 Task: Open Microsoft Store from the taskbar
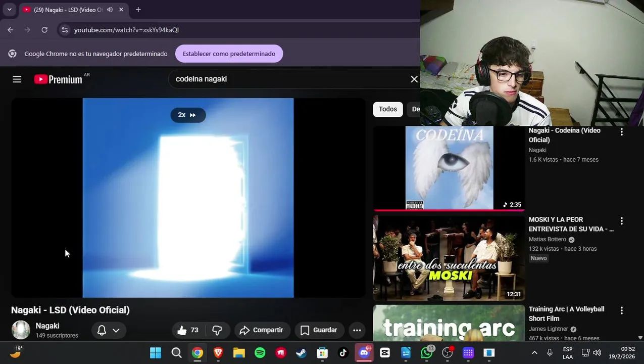[322, 353]
